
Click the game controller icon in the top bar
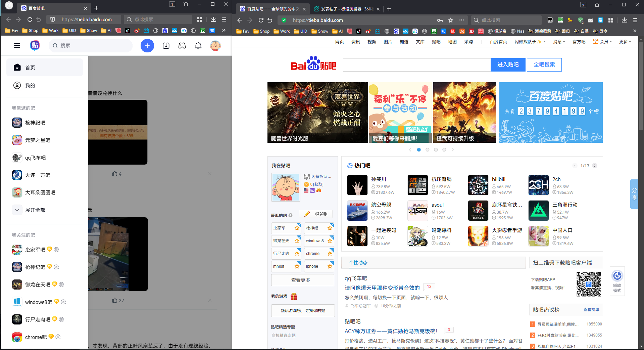182,46
